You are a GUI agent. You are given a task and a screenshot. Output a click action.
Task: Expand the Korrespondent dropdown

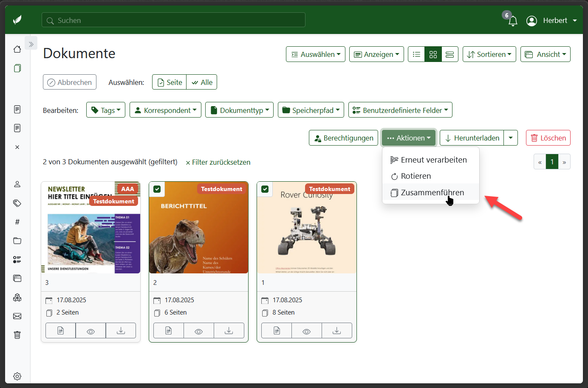coord(165,110)
